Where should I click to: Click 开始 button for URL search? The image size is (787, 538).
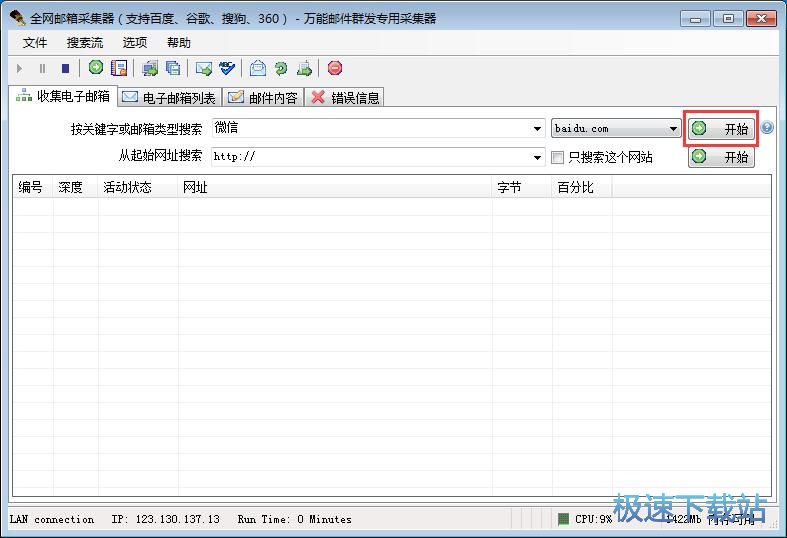pos(721,157)
